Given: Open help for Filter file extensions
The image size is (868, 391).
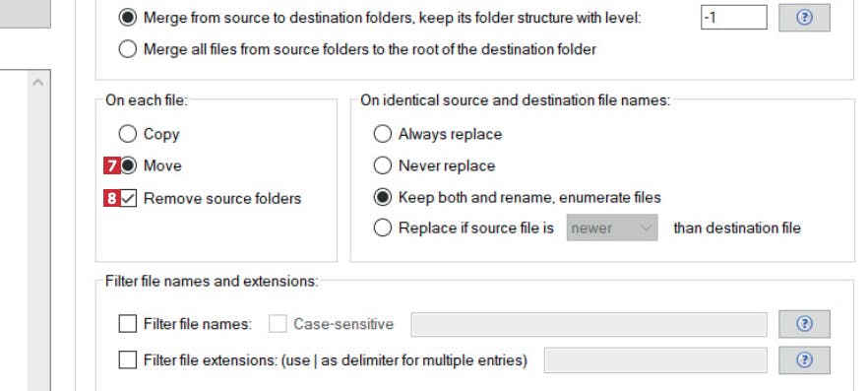Looking at the screenshot, I should click(804, 360).
